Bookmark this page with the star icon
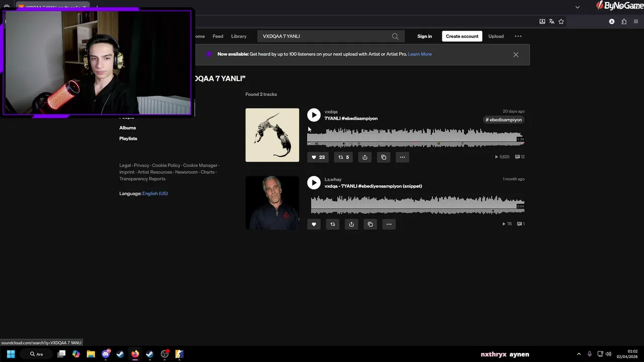Viewport: 644px width, 362px height. (561, 22)
